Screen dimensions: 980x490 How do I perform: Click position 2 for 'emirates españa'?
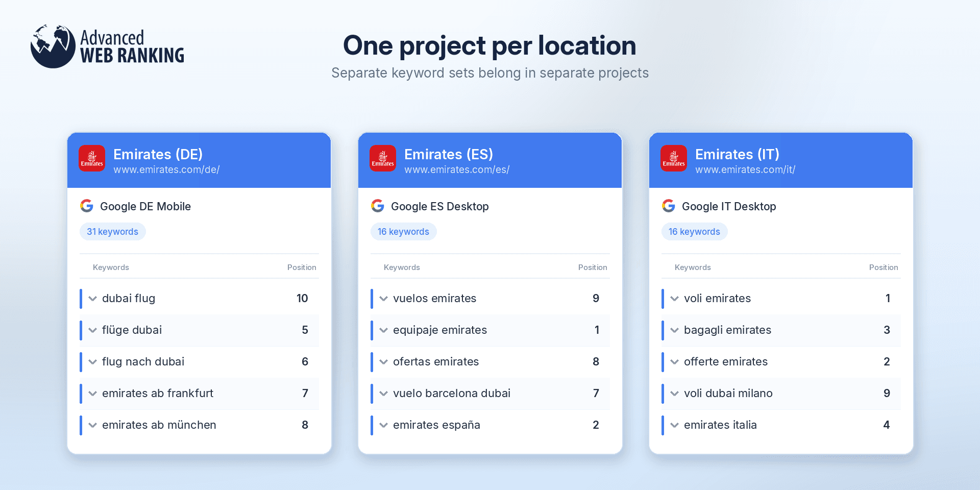596,425
